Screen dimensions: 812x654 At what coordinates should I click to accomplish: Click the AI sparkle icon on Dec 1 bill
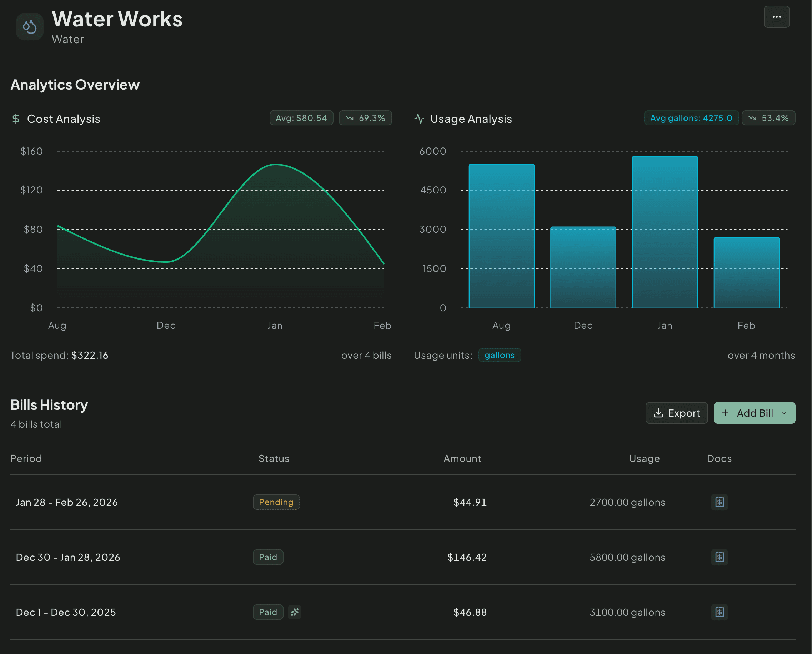pos(294,612)
